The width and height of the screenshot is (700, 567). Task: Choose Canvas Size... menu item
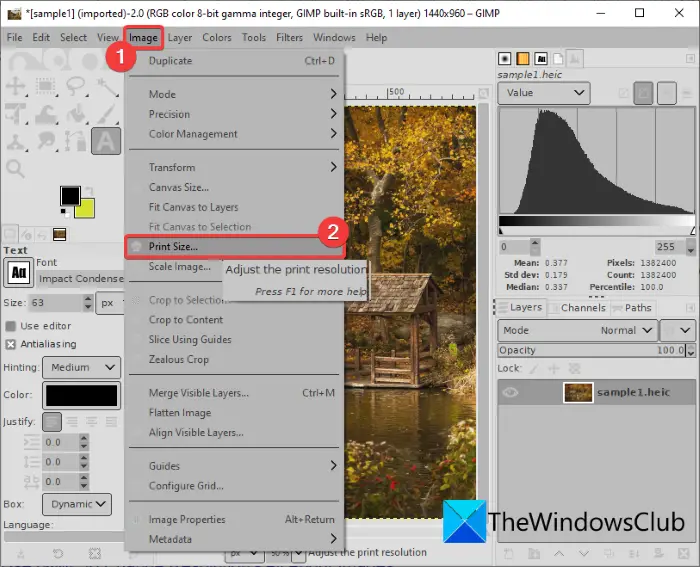[x=234, y=187]
